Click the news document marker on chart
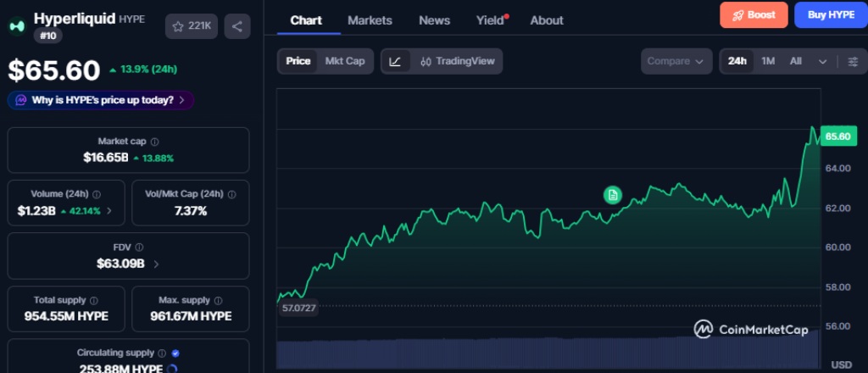The image size is (868, 373). click(612, 195)
